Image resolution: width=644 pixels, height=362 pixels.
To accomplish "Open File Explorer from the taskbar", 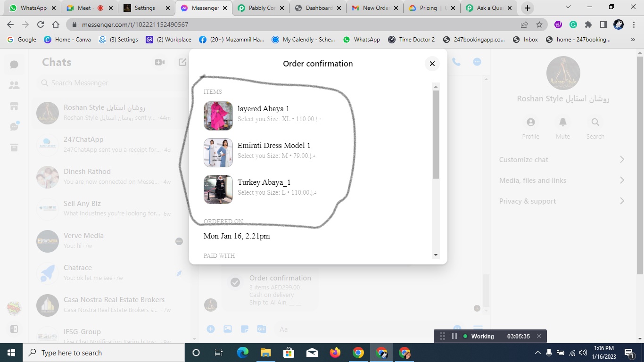I will 265,353.
